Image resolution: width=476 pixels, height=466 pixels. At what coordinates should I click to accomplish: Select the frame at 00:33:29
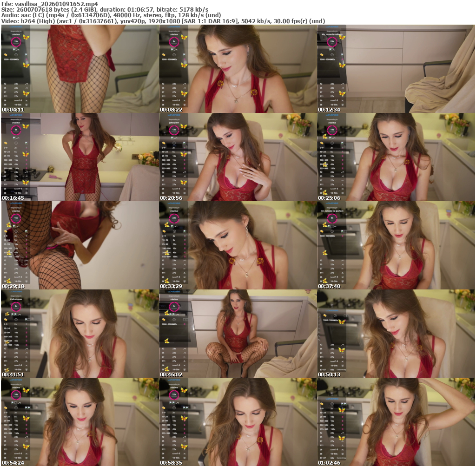(238, 245)
